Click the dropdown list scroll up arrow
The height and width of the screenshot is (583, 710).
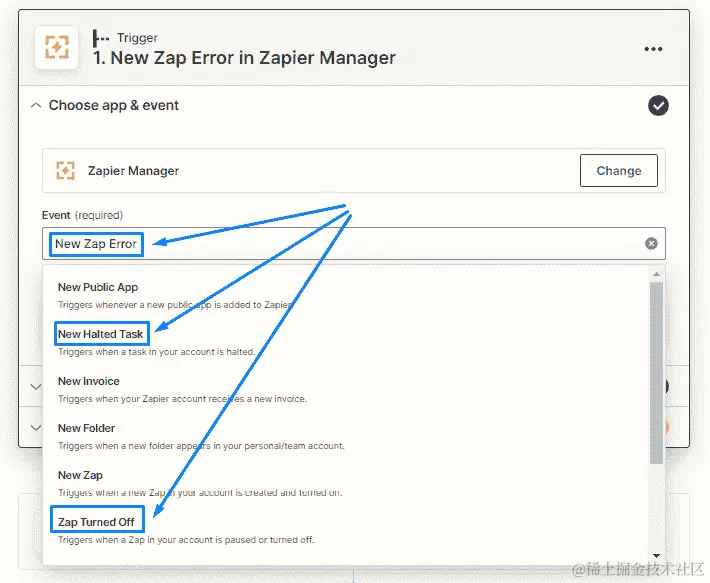pos(656,274)
